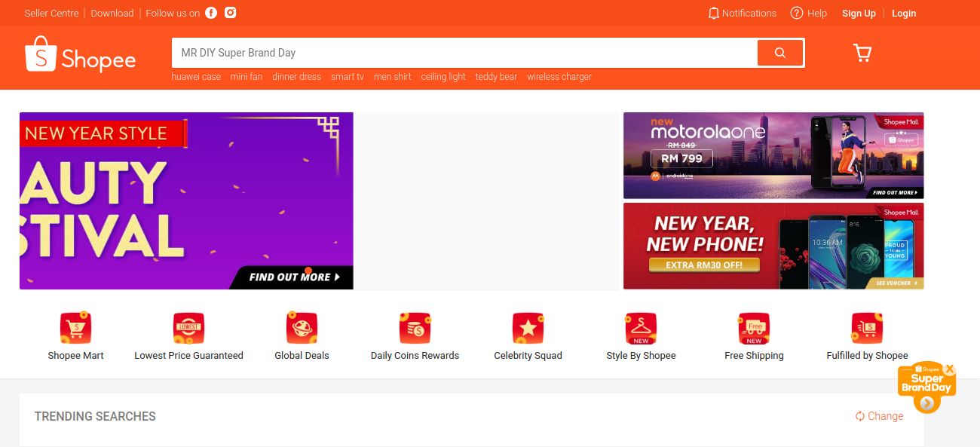Select the 'wireless charger' search suggestion

pyautogui.click(x=559, y=77)
